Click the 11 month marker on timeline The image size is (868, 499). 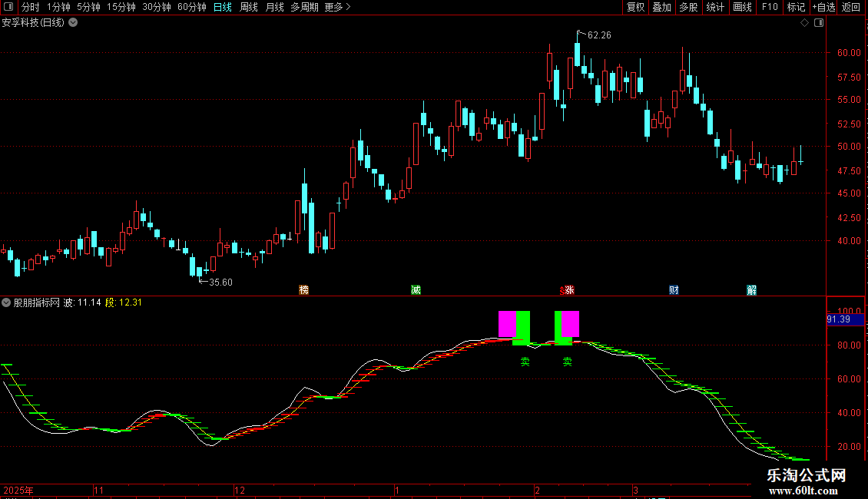(98, 490)
